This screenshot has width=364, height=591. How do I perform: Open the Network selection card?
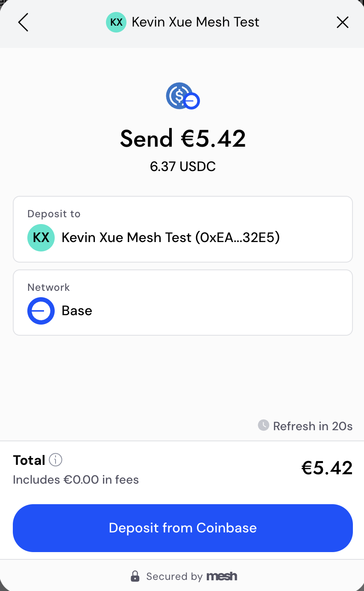(183, 302)
